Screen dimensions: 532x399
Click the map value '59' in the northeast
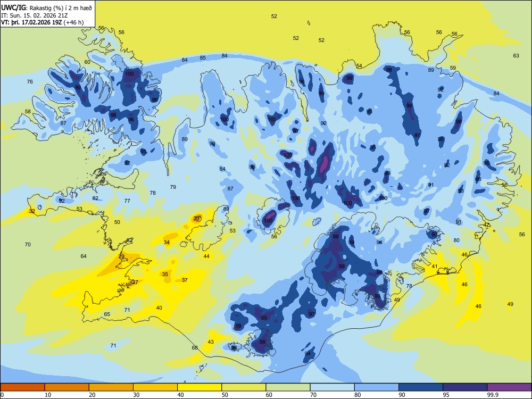point(453,68)
